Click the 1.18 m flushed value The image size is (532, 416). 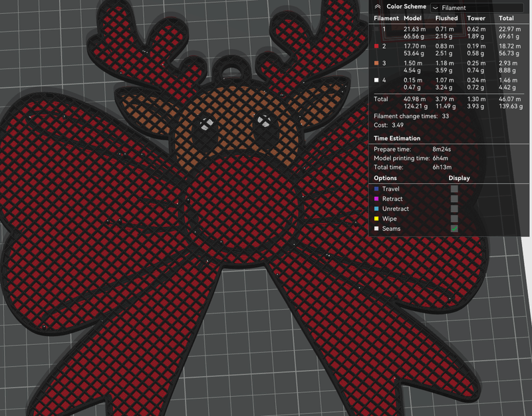pyautogui.click(x=444, y=63)
